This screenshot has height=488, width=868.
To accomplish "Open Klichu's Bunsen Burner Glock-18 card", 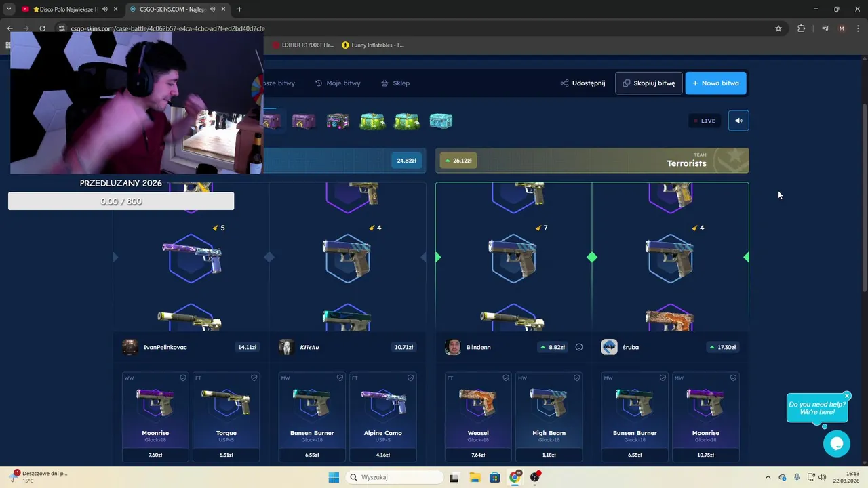I will [312, 416].
